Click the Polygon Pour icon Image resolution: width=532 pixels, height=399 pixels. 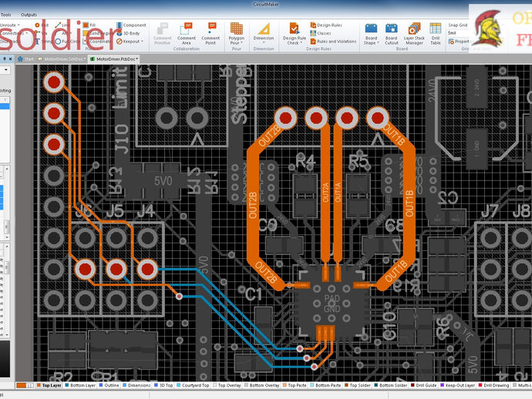(x=237, y=28)
